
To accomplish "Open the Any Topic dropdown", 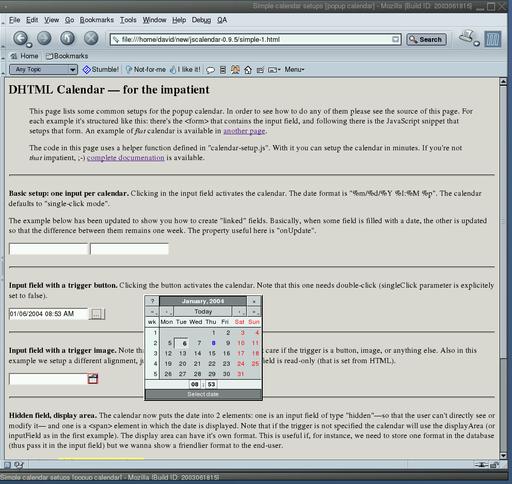I will pyautogui.click(x=43, y=69).
